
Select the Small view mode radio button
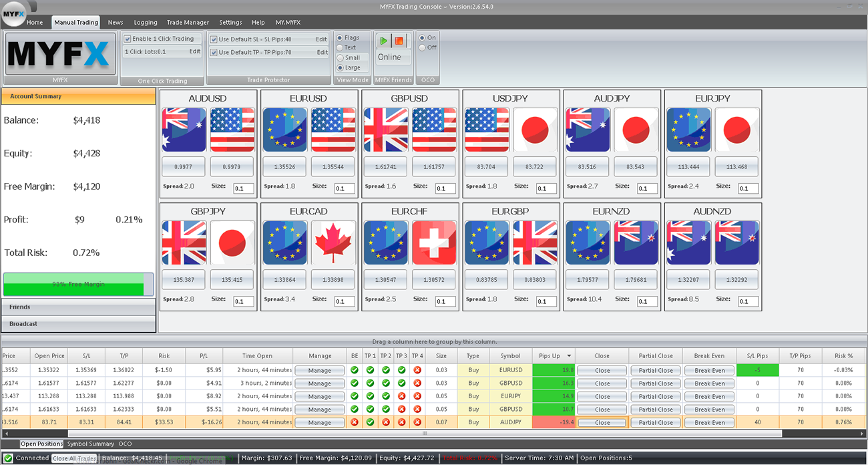click(x=340, y=57)
